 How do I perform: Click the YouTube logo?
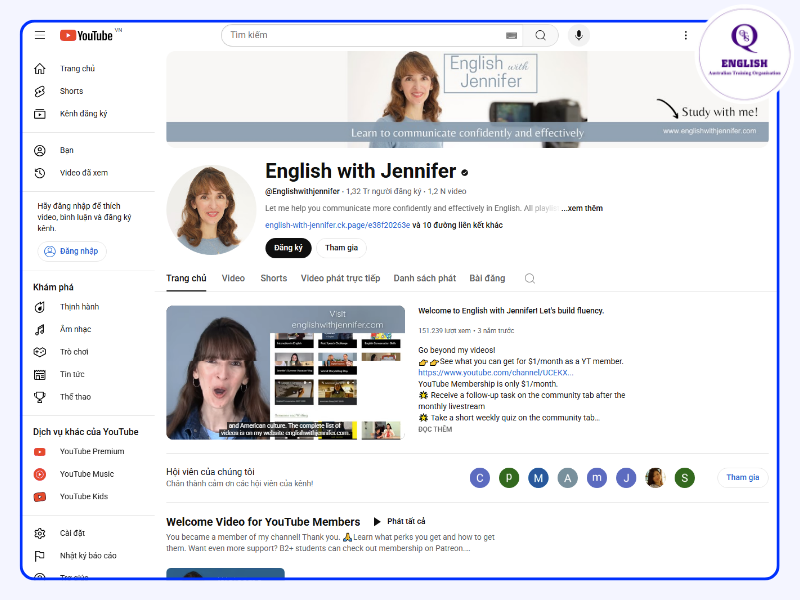(87, 35)
